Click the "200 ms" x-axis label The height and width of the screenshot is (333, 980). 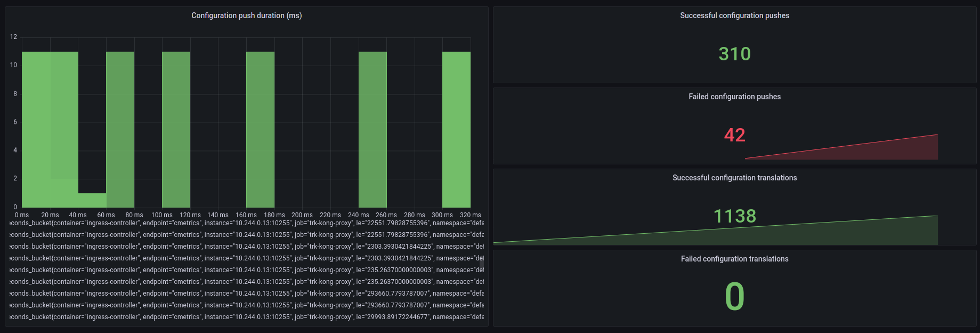[x=302, y=215]
